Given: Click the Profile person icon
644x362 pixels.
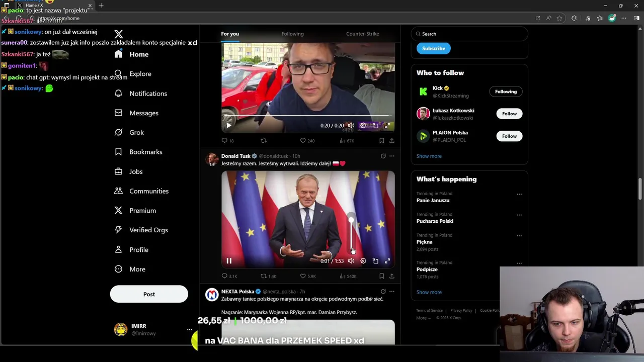Looking at the screenshot, I should (118, 249).
